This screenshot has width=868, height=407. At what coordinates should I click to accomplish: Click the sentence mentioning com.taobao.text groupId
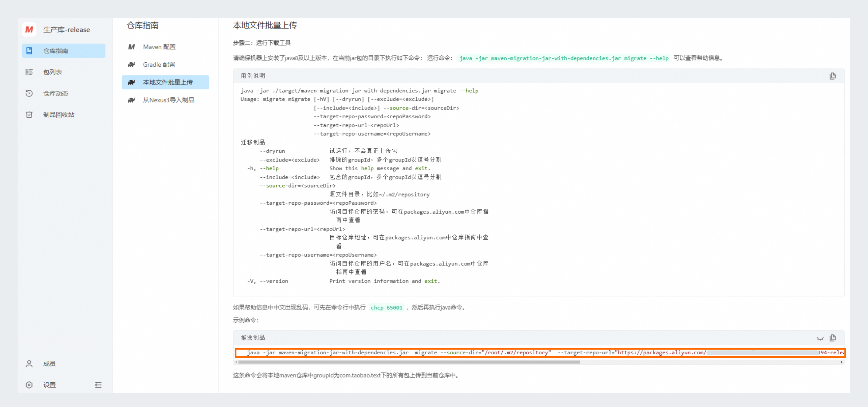tap(346, 375)
